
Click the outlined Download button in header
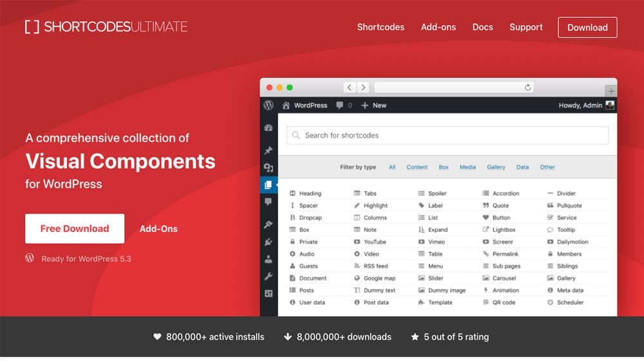tap(587, 28)
